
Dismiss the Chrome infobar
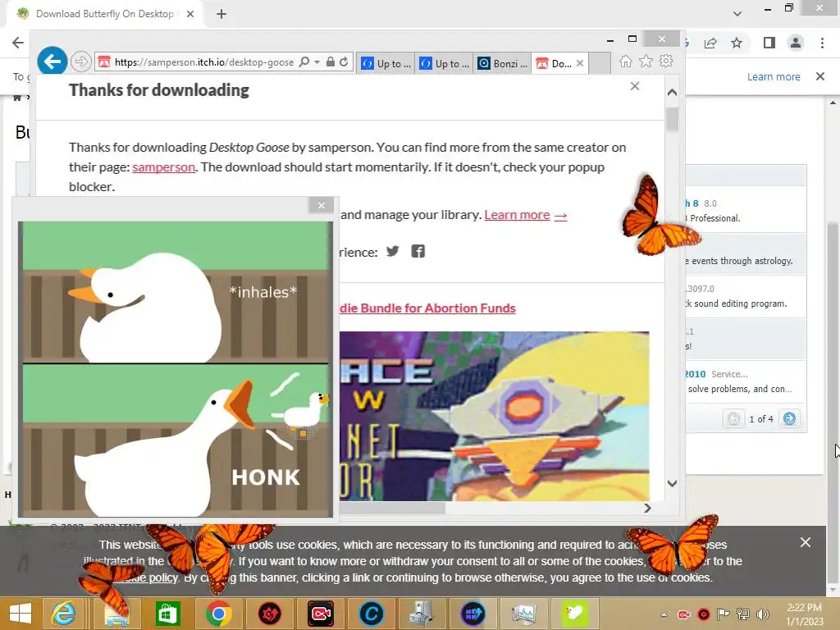coord(820,76)
